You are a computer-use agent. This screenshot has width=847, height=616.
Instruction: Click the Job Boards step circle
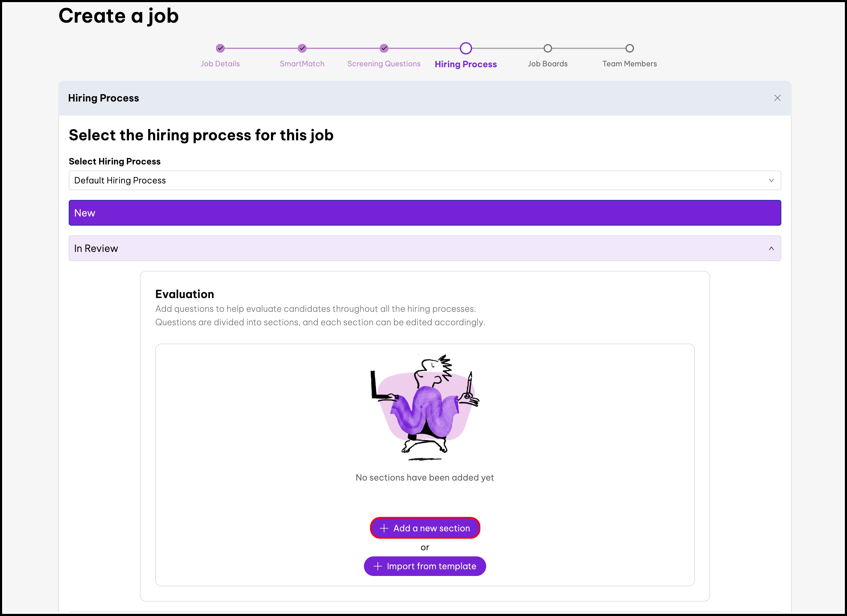tap(548, 48)
